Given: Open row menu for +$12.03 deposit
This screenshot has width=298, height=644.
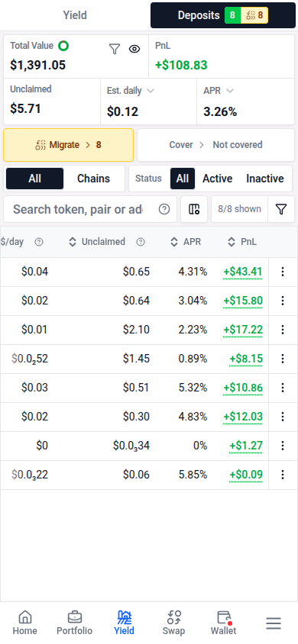Looking at the screenshot, I should (283, 417).
